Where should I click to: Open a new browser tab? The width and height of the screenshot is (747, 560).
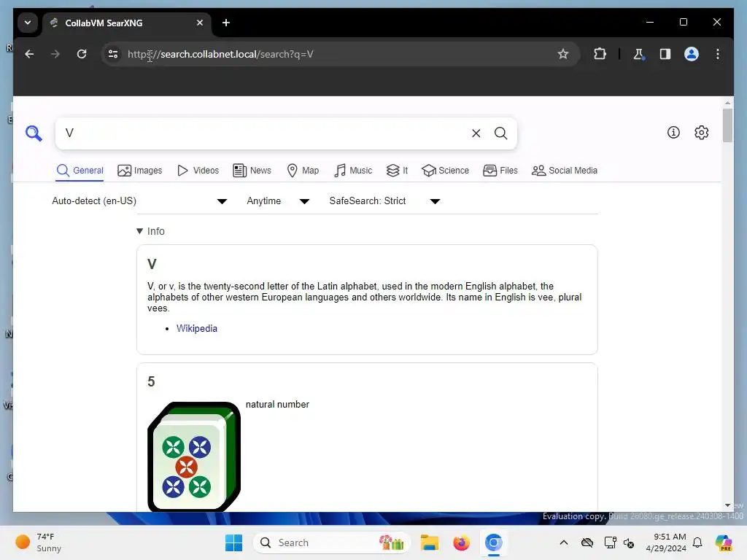point(226,23)
